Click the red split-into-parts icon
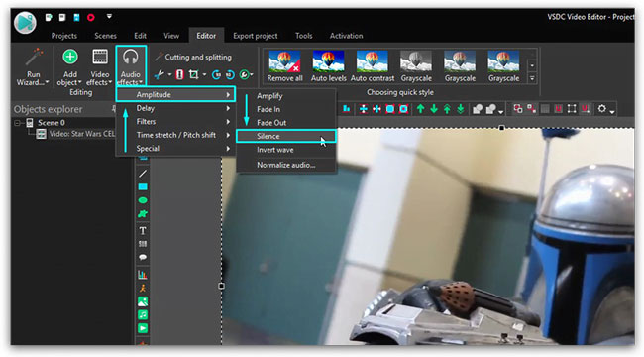Viewport: 644px width, 357px height. coord(179,74)
